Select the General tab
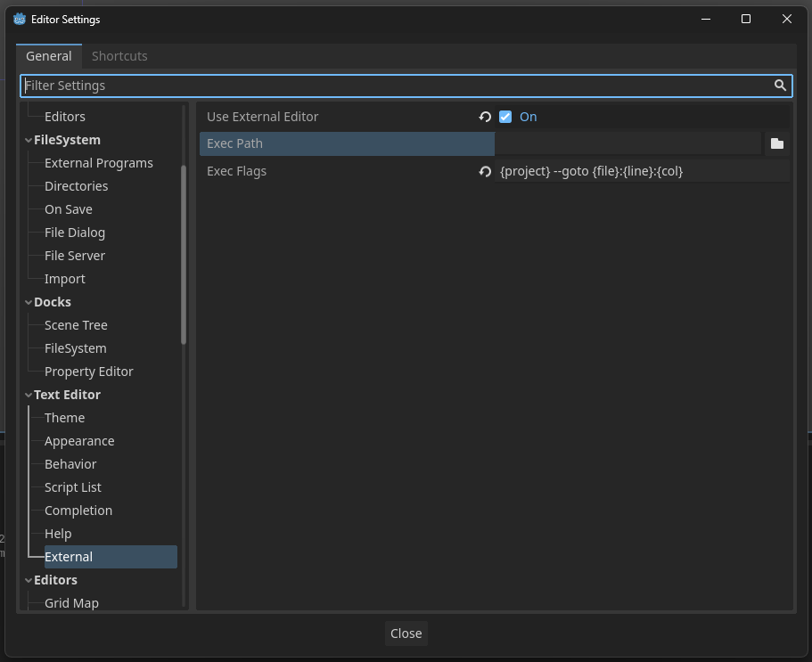Image resolution: width=812 pixels, height=662 pixels. click(x=49, y=56)
